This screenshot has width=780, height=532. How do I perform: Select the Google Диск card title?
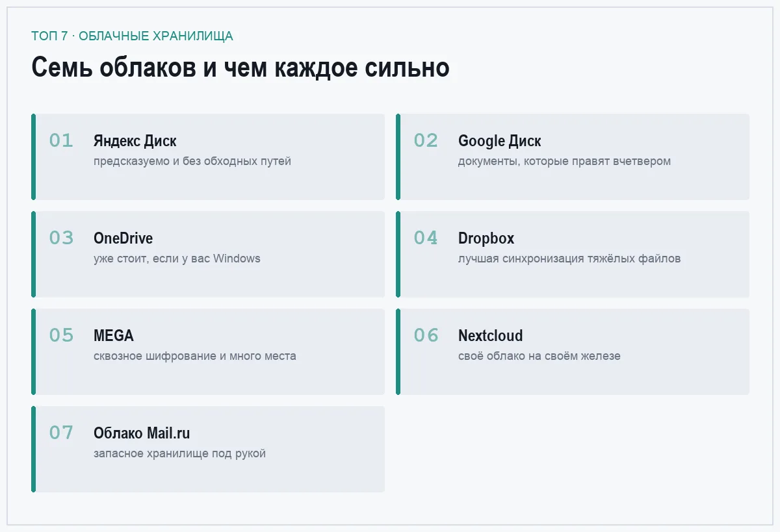coord(499,141)
